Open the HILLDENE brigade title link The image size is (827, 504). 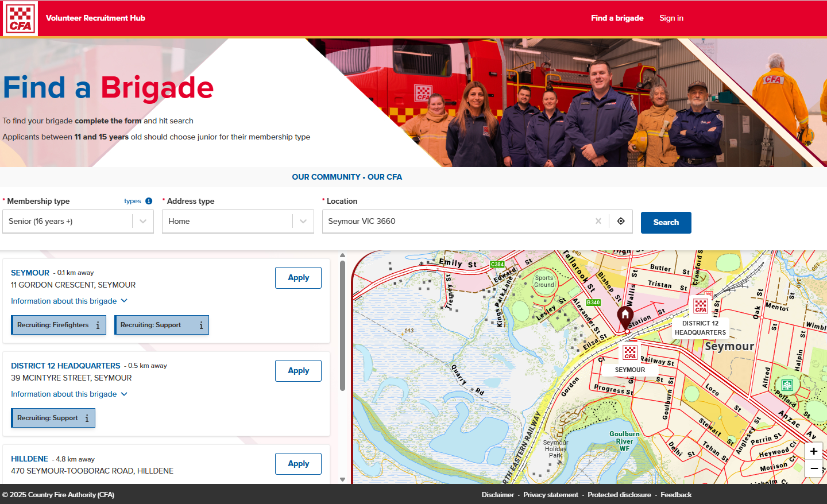coord(29,459)
